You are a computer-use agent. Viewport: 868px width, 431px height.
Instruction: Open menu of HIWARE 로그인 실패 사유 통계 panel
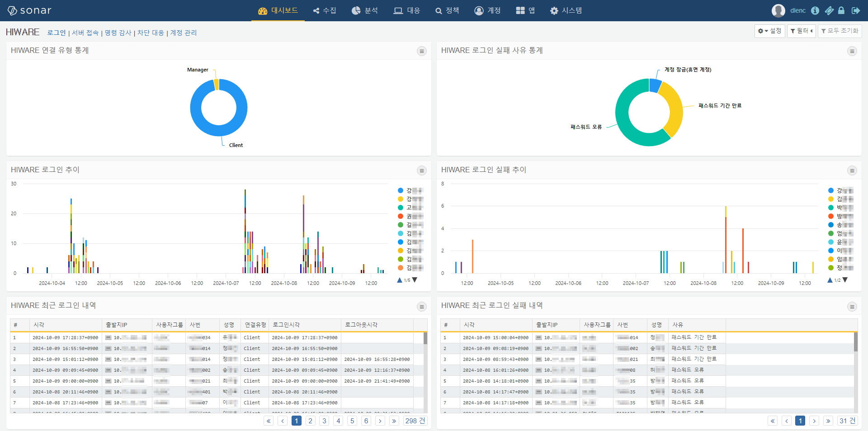pyautogui.click(x=852, y=51)
